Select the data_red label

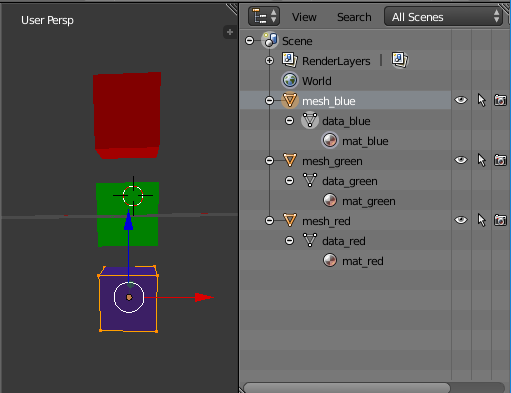[344, 241]
